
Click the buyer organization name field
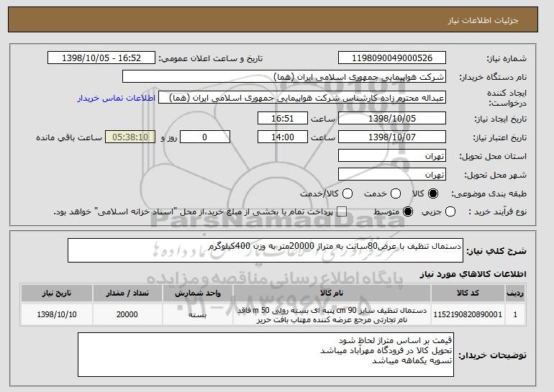284,77
